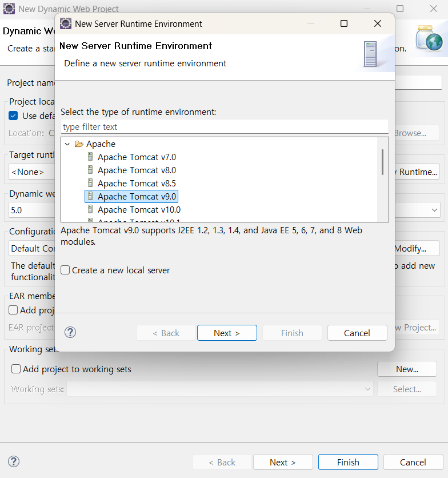Image resolution: width=448 pixels, height=478 pixels.
Task: Click Next in New Server Runtime dialog
Action: 227,333
